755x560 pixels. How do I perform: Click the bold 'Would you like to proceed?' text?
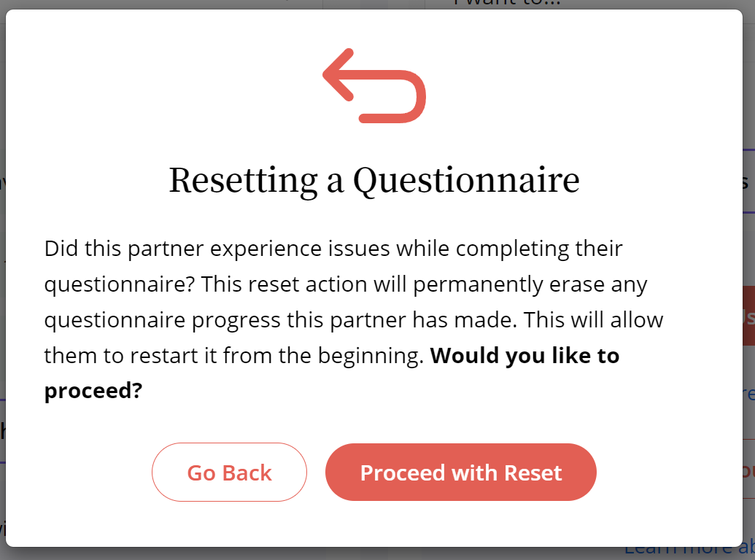click(x=332, y=373)
